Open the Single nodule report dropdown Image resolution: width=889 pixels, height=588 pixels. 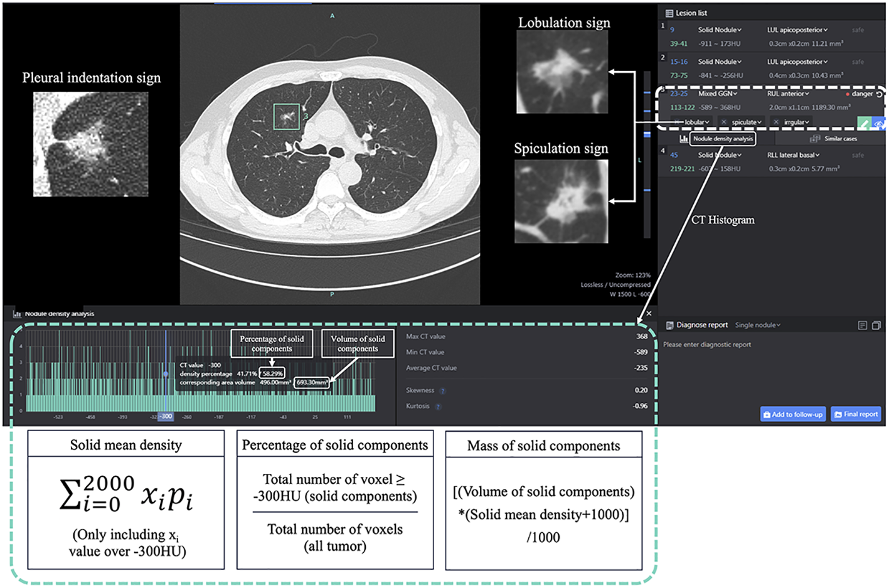pos(758,325)
